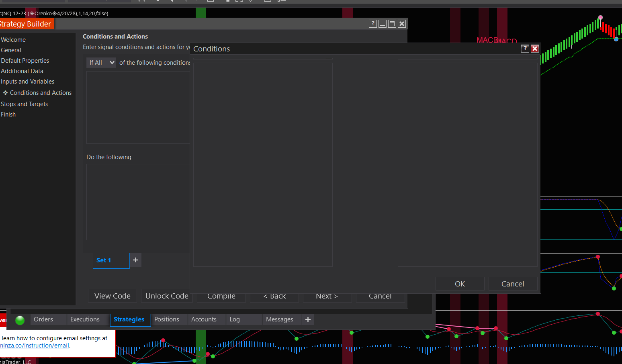Viewport: 622px width, 364px height.
Task: Open help for the Strategy Builder window
Action: [x=373, y=24]
